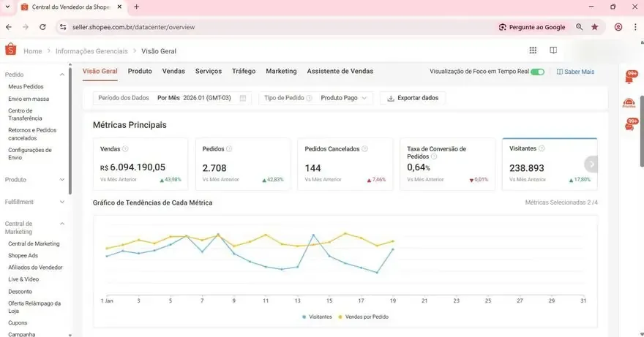Screen dimensions: 644x337
Task: Select the Taxa de Conversão de Pedidos card
Action: (x=447, y=164)
